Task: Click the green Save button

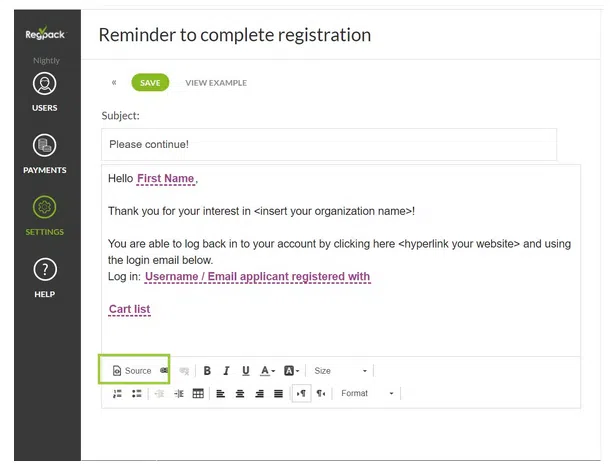Action: 150,83
